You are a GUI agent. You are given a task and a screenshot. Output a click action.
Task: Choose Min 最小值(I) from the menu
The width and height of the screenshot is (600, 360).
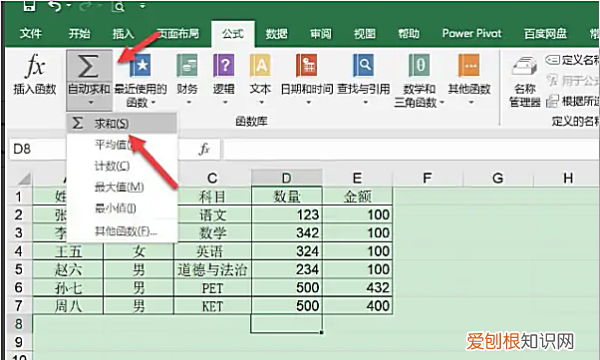click(x=122, y=209)
